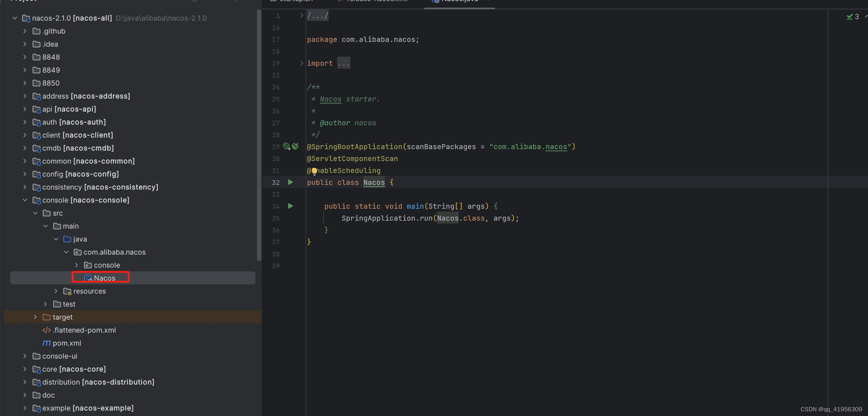Select the 'address [nacos-address]' tree row
Viewport: 868px width, 416px height.
(133, 96)
